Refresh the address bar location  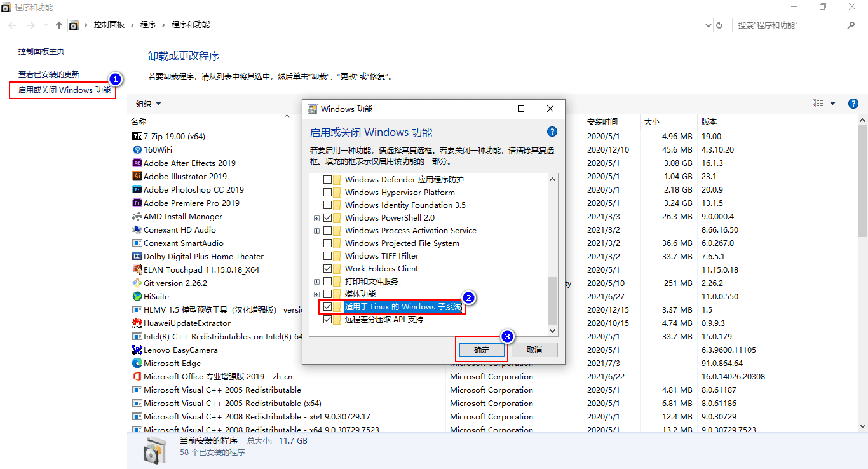(719, 25)
